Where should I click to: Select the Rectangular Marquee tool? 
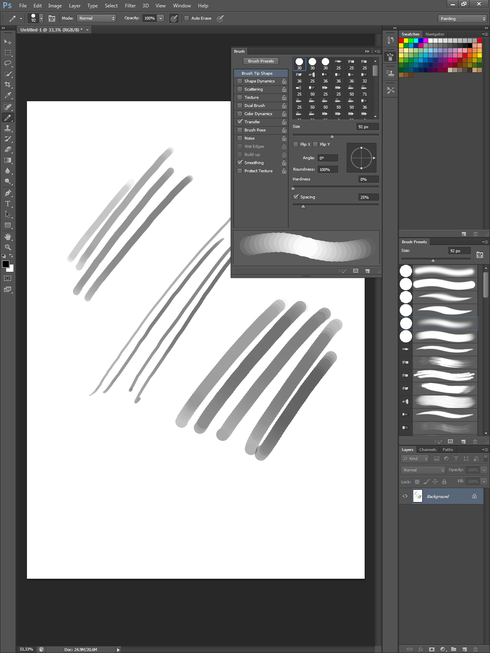coord(7,53)
